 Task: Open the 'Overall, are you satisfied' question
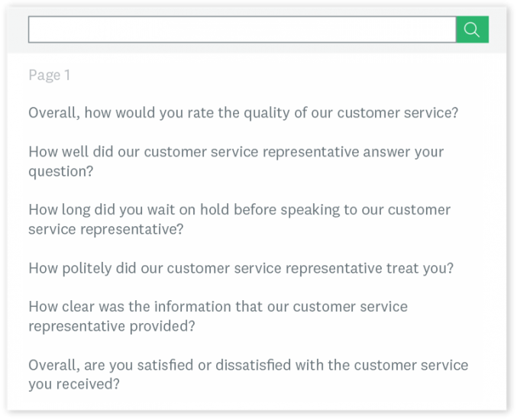248,374
